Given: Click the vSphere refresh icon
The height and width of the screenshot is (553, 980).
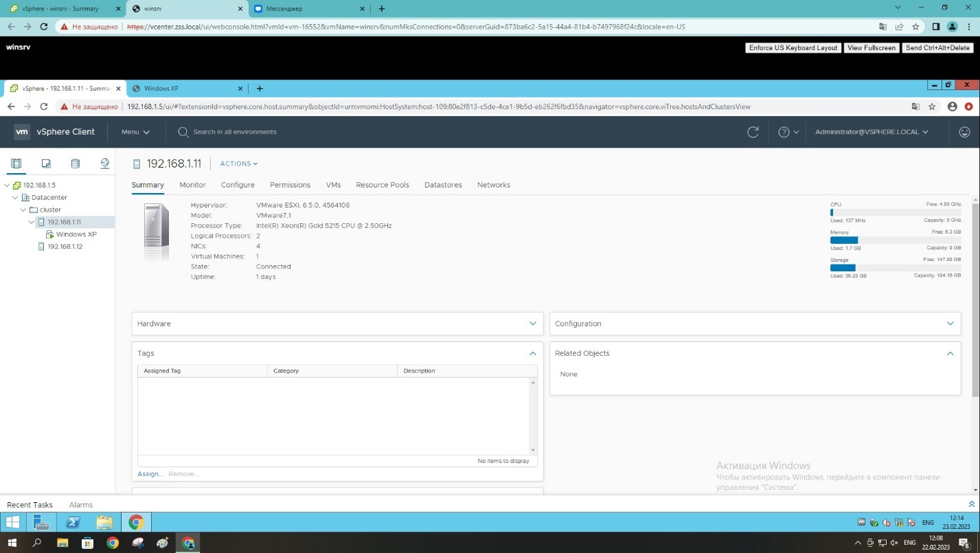Looking at the screenshot, I should pos(753,132).
